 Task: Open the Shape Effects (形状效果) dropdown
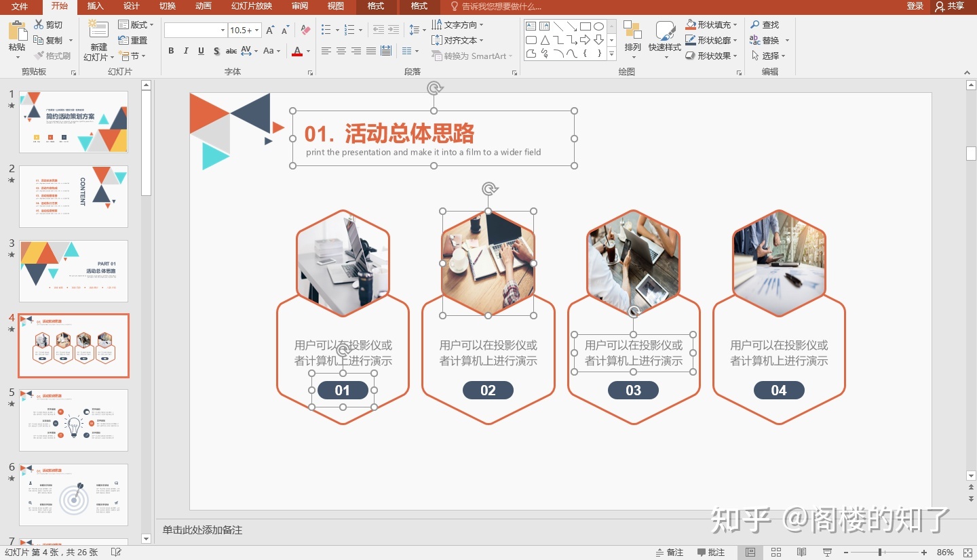[x=712, y=56]
